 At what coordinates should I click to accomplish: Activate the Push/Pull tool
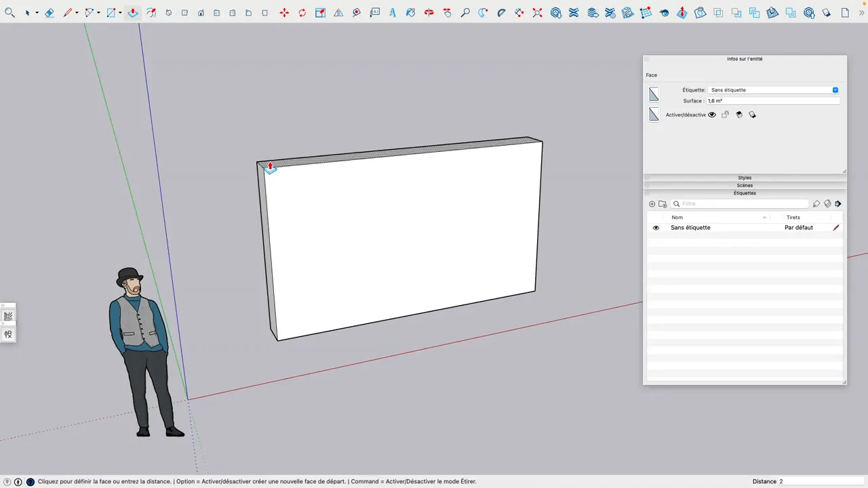[133, 12]
